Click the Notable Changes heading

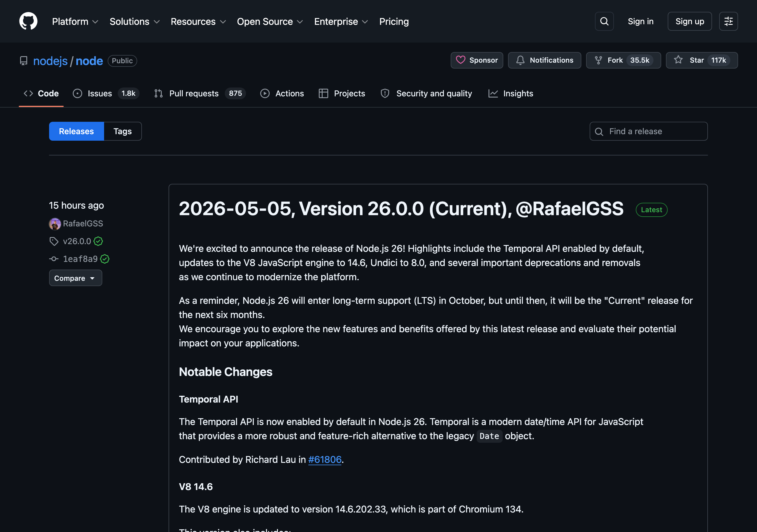[226, 372]
